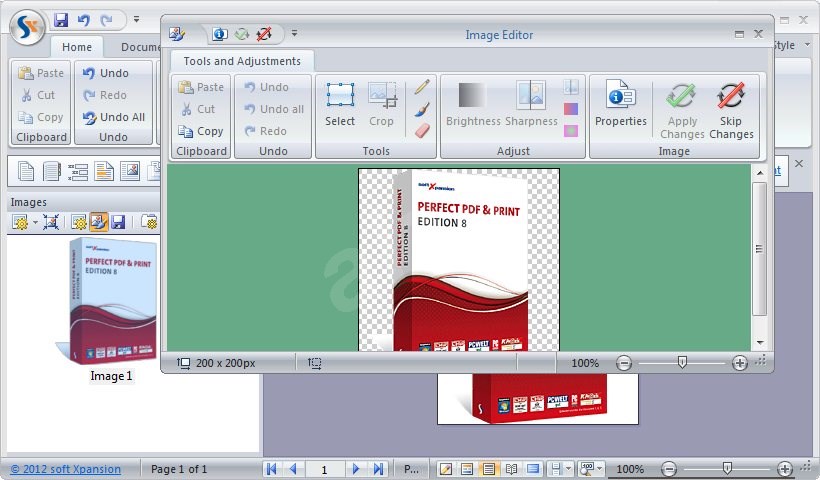Open image Properties in Image Editor
The image size is (820, 480).
click(621, 105)
